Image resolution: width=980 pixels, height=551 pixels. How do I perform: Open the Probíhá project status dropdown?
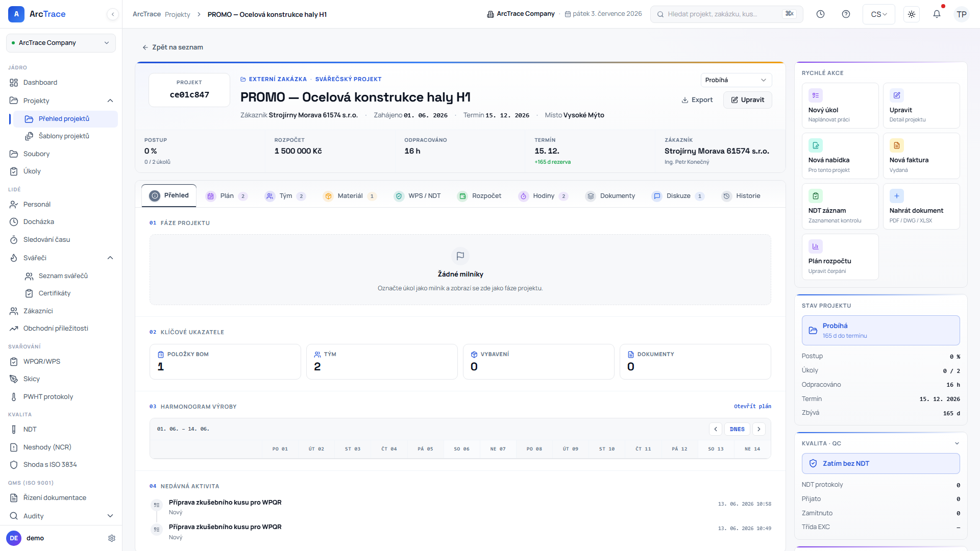tap(736, 80)
